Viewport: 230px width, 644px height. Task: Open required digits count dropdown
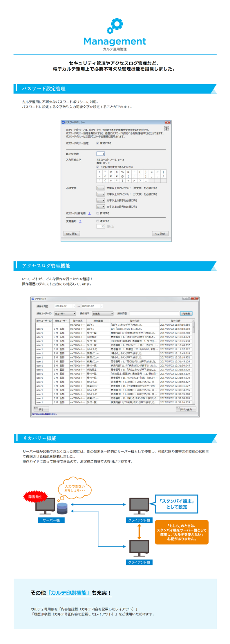coord(100,200)
